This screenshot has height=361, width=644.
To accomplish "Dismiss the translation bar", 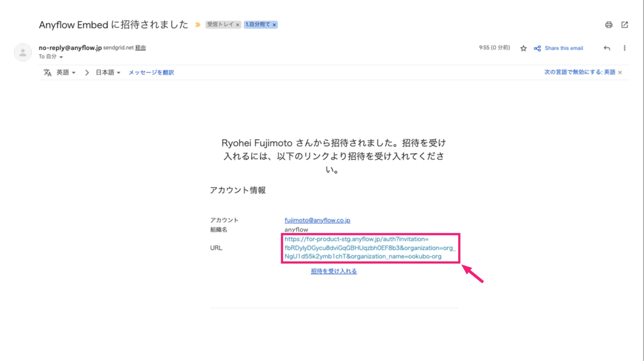I will click(620, 72).
